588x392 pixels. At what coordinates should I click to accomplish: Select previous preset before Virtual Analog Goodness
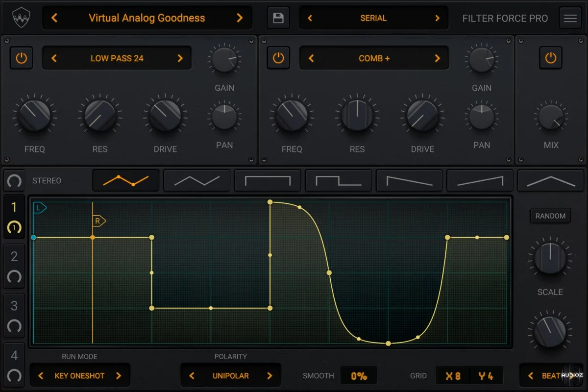[54, 18]
